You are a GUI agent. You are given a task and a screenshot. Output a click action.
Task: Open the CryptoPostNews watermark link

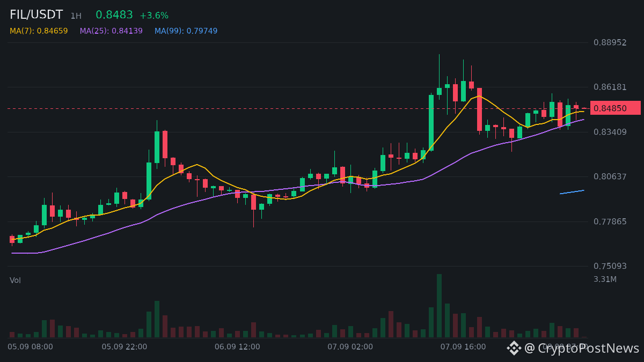[x=582, y=348]
